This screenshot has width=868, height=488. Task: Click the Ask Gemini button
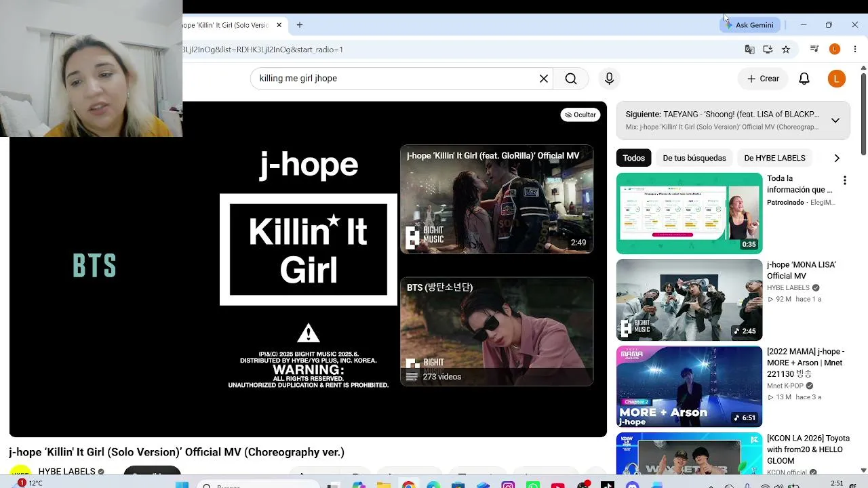pos(749,25)
